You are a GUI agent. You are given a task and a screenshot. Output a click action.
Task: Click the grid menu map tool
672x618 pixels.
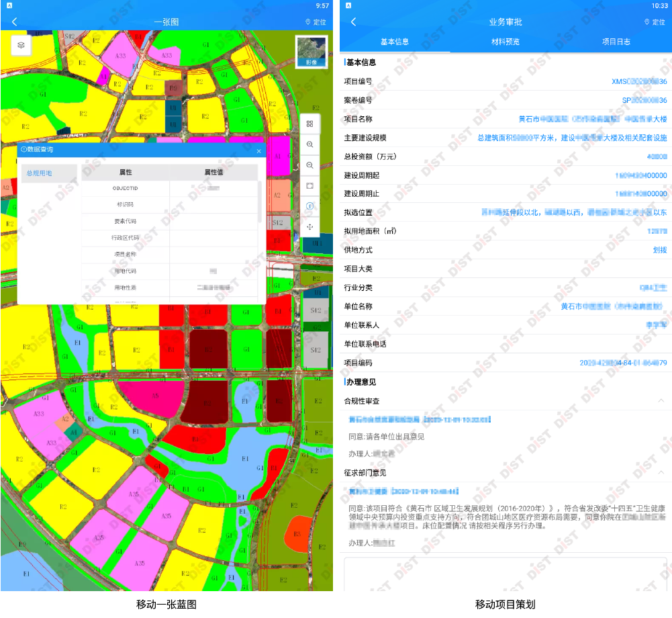point(309,124)
